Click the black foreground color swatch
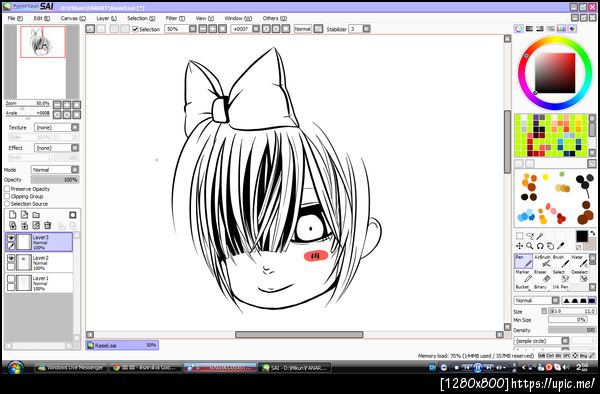 point(582,236)
